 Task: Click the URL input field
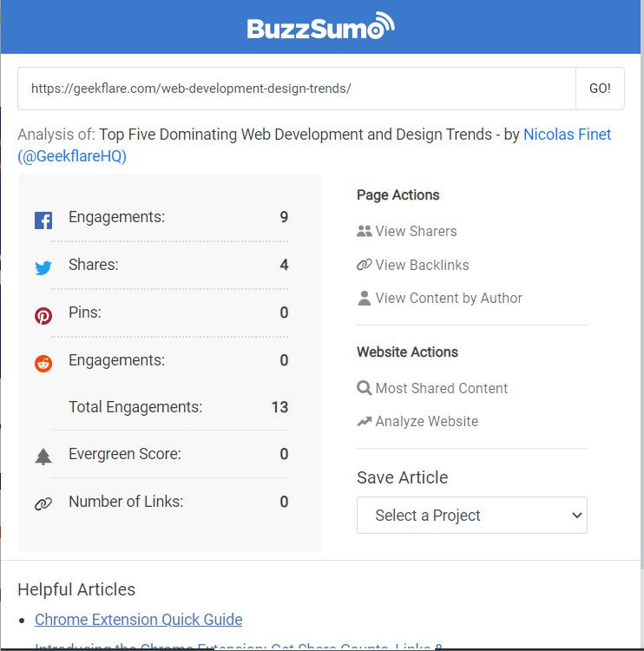click(297, 89)
